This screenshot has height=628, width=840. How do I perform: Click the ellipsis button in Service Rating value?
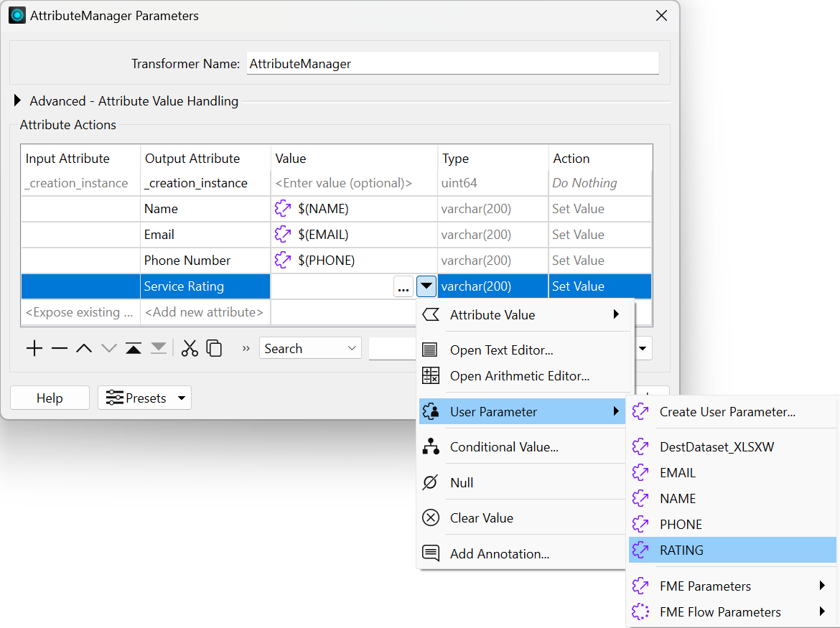pos(403,286)
